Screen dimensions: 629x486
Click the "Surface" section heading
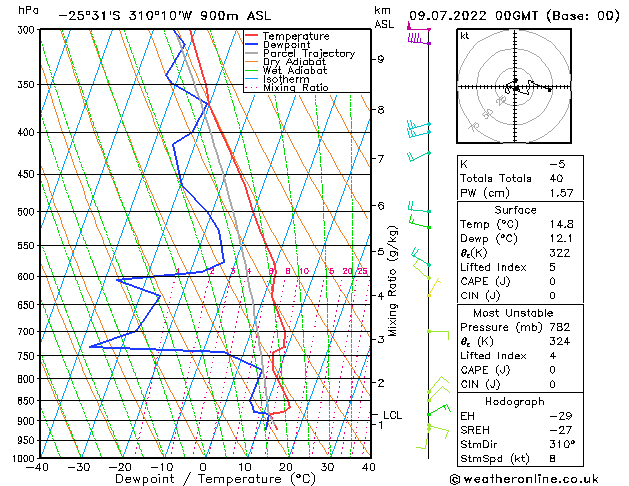tap(515, 210)
